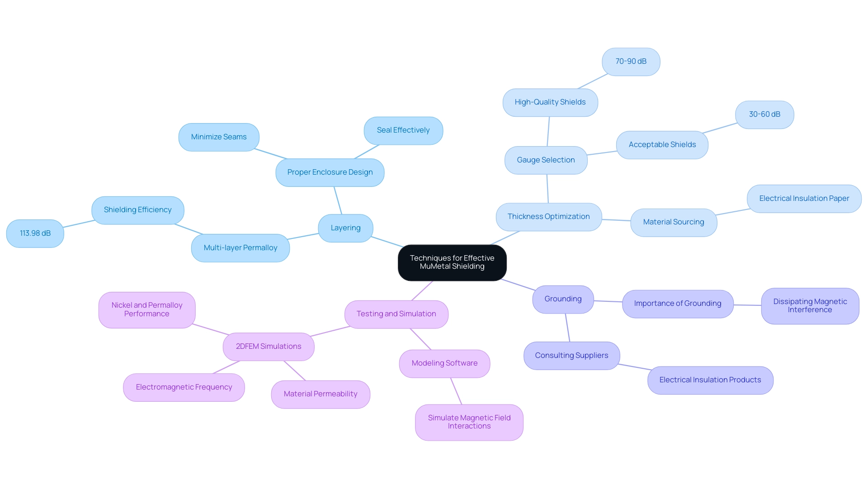Click the Testing and Simulation node icon
This screenshot has height=490, width=868.
396,313
